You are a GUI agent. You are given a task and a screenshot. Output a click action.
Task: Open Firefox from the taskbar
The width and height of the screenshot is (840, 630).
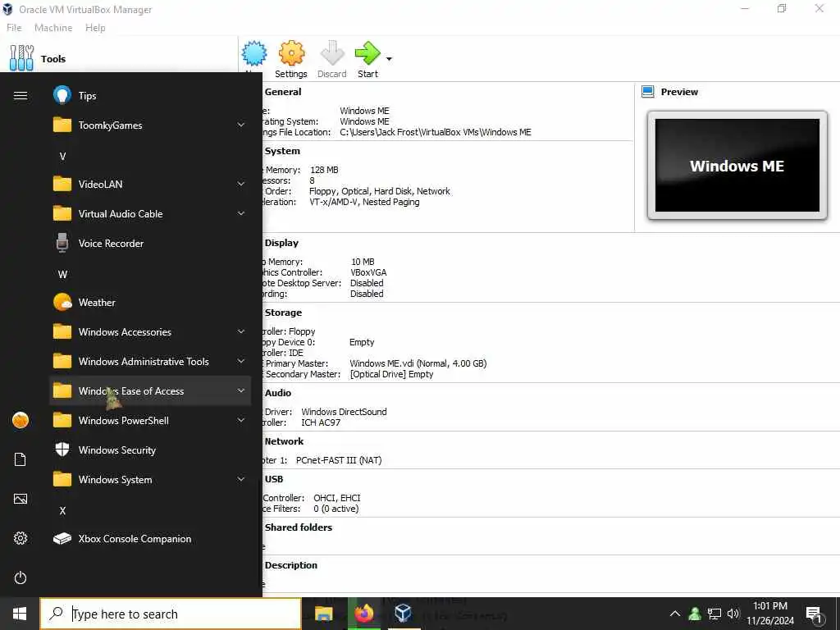(363, 614)
